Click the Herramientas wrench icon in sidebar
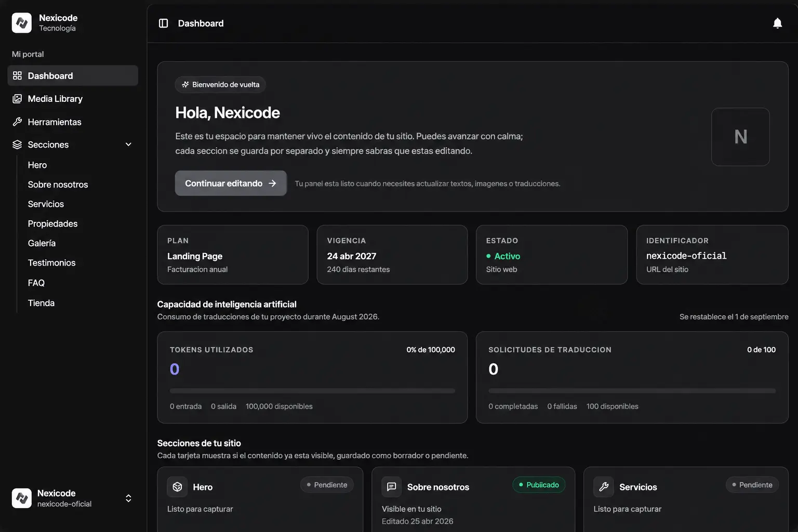Screen dimensions: 798x532 click(17, 122)
